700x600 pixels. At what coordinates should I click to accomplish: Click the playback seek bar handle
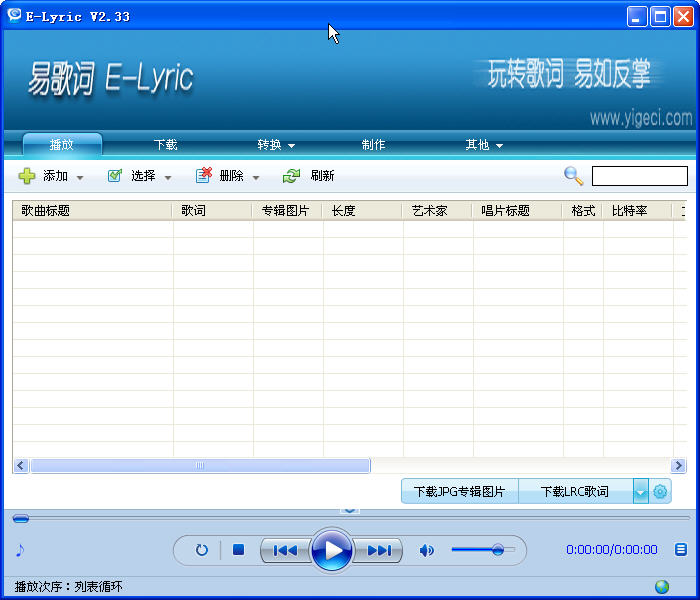[21, 518]
